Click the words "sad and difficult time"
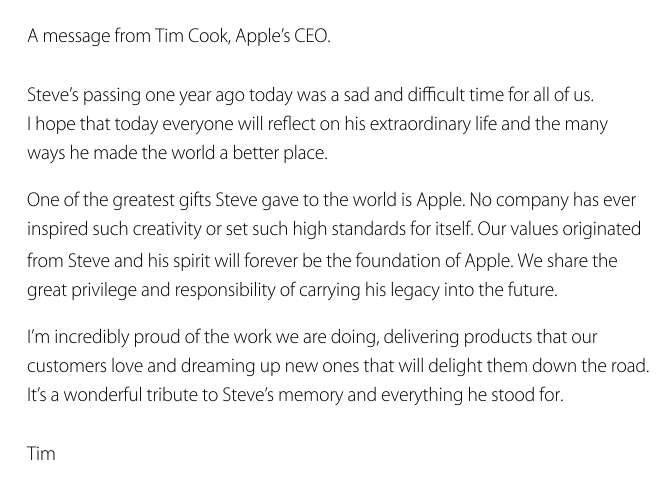The width and height of the screenshot is (671, 496). (x=450, y=96)
